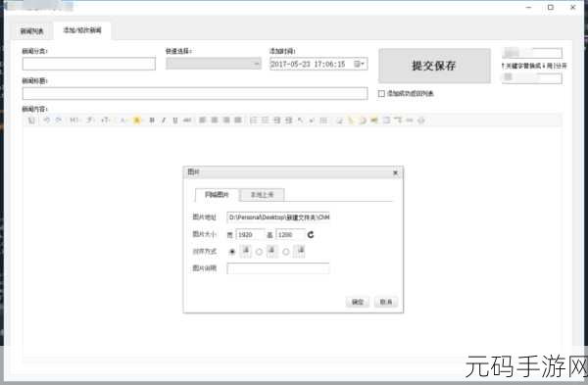The image size is (588, 385).
Task: Click the 新闻分类 input field
Action: (x=89, y=64)
